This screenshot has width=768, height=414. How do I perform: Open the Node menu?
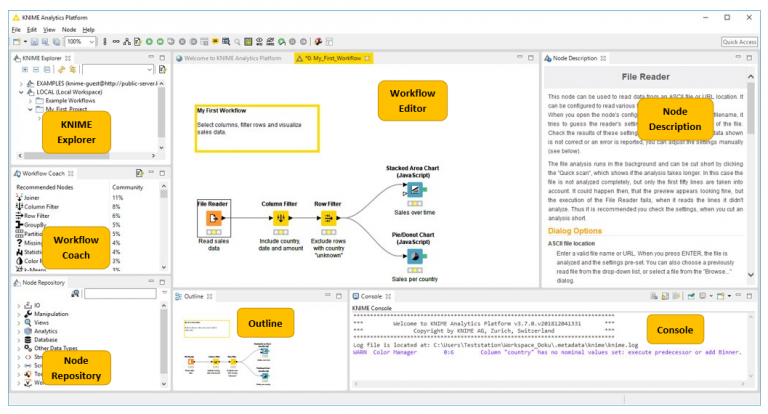click(x=69, y=30)
